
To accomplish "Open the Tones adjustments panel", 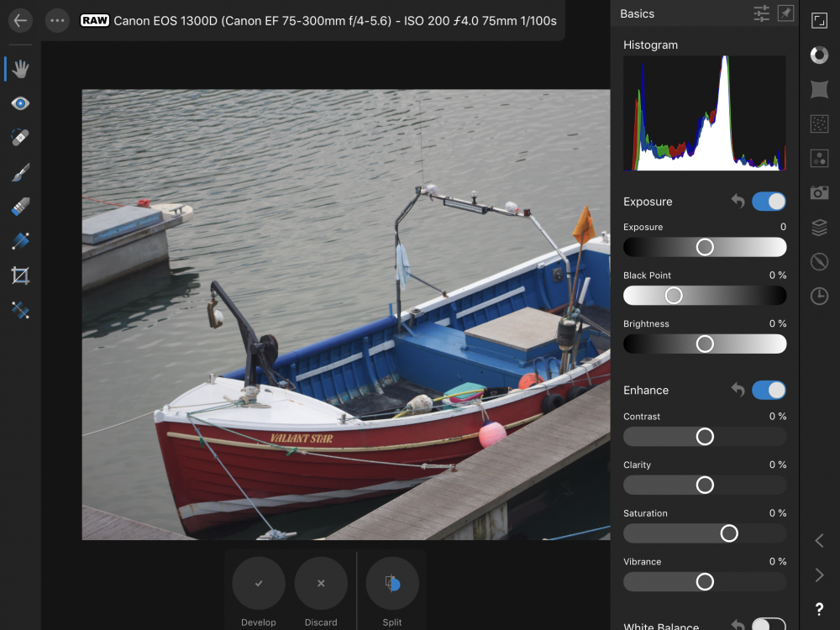I will click(819, 55).
